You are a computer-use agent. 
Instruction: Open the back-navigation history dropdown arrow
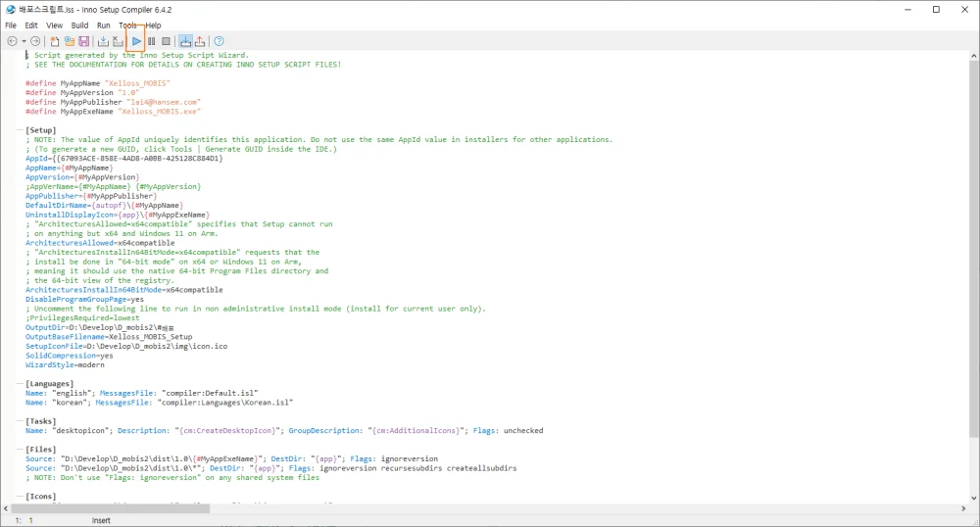tap(24, 42)
